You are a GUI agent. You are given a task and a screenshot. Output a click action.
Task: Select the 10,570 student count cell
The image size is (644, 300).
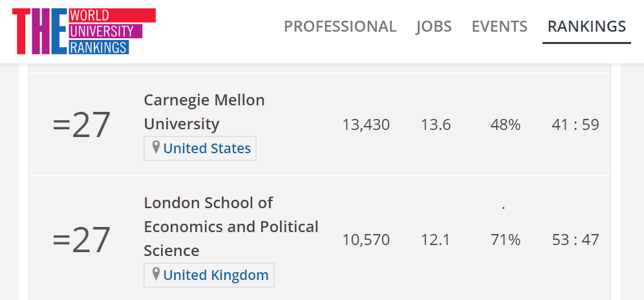tap(366, 240)
